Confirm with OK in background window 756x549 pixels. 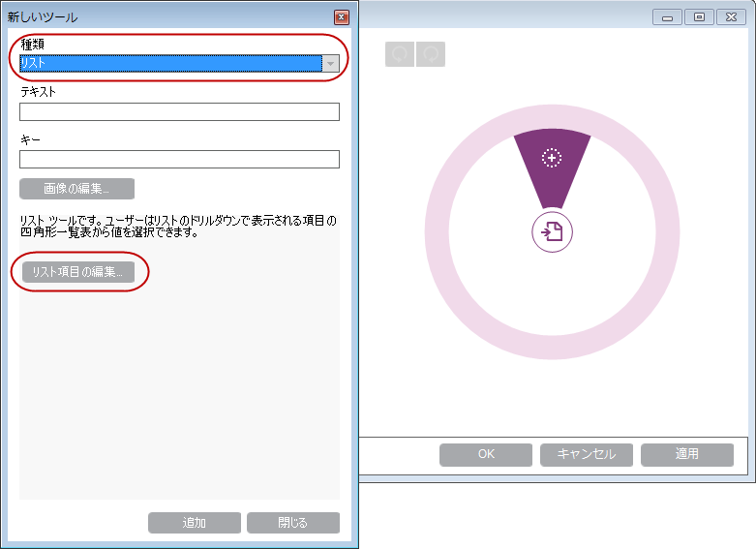coord(486,454)
